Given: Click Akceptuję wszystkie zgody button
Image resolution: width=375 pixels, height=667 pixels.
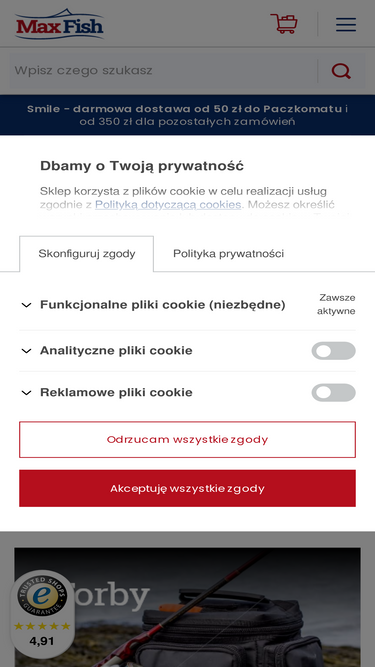Looking at the screenshot, I should [188, 488].
